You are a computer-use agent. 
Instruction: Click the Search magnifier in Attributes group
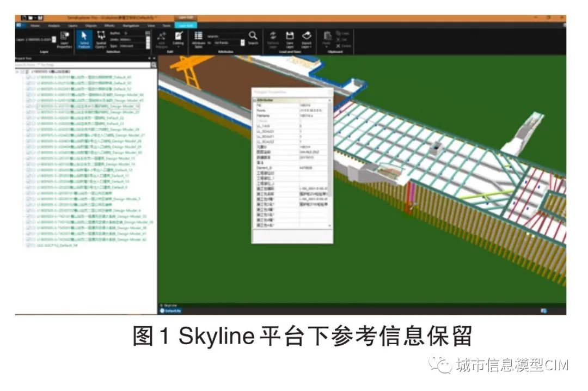[253, 36]
